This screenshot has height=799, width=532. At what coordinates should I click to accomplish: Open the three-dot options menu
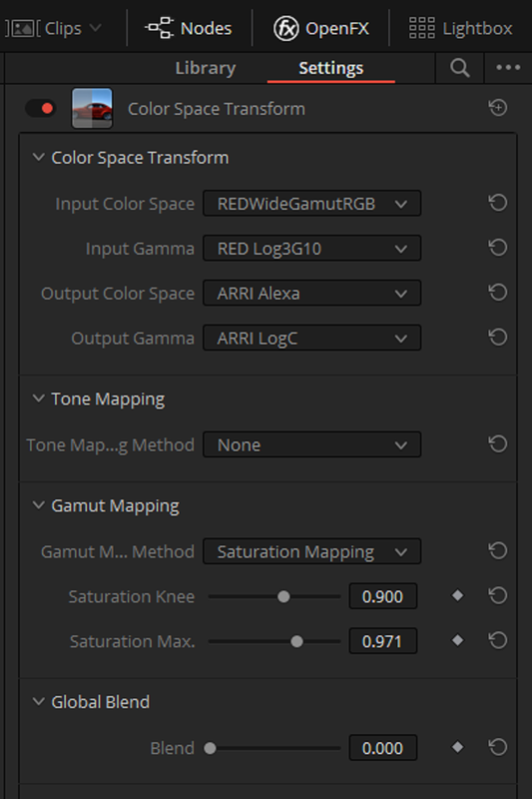tap(508, 67)
